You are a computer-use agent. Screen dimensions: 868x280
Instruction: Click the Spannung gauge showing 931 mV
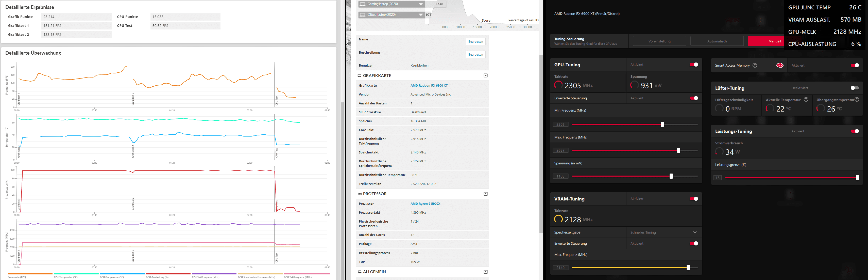pos(635,85)
